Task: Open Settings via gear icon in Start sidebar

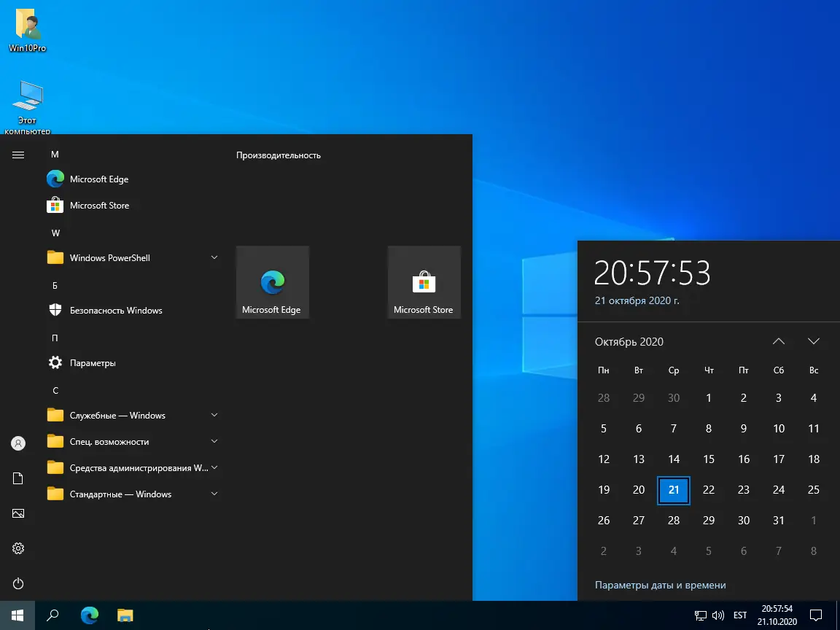Action: tap(18, 548)
